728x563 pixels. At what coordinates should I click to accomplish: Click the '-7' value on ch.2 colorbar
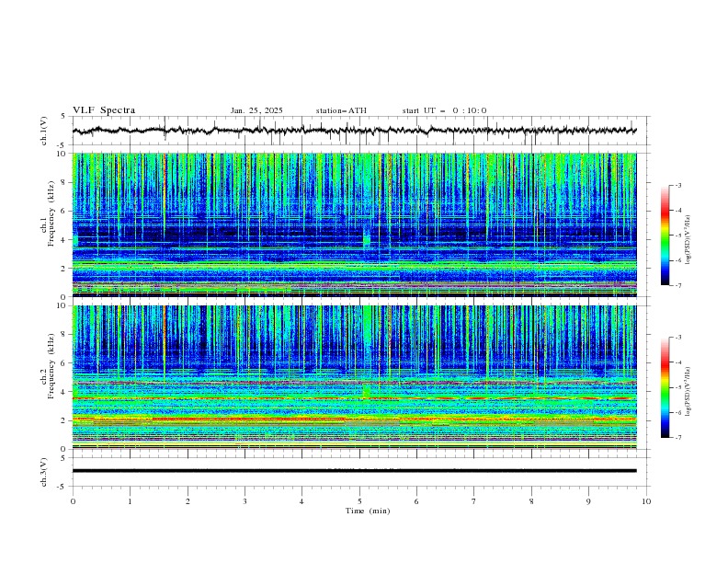(x=677, y=438)
